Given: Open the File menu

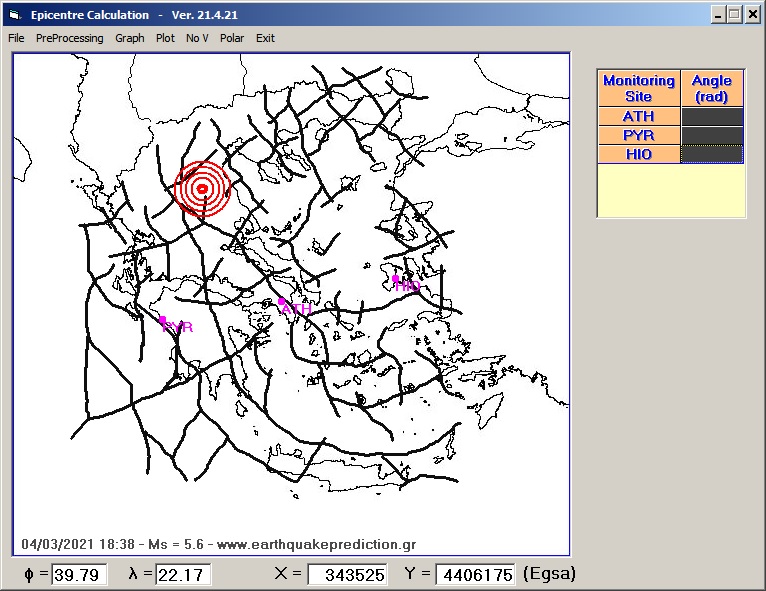Looking at the screenshot, I should pyautogui.click(x=16, y=38).
